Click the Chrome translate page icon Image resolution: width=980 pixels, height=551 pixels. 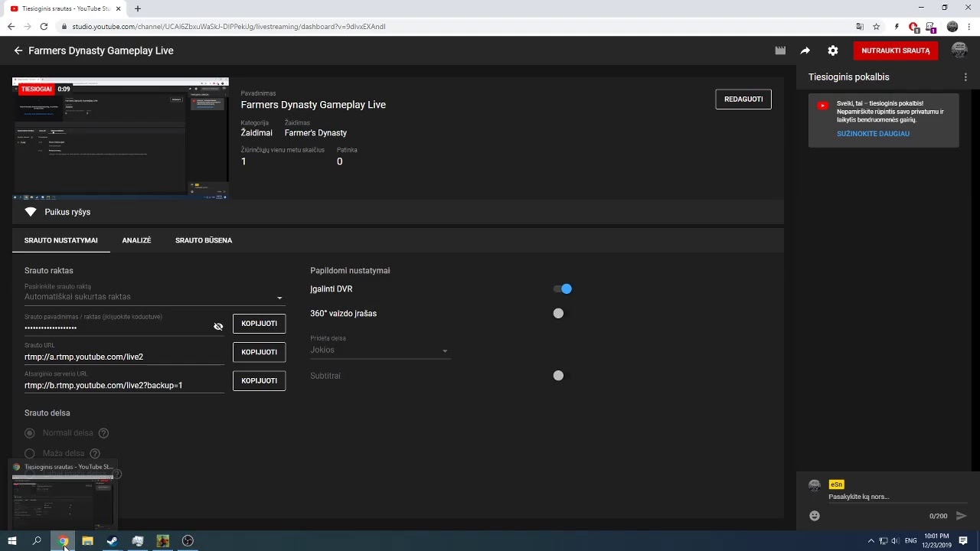click(x=860, y=27)
